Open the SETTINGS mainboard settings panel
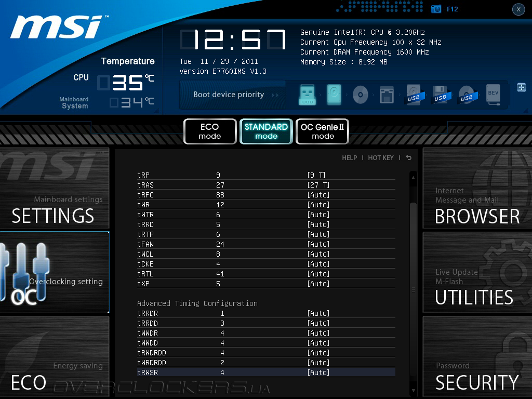The height and width of the screenshot is (399, 532). pyautogui.click(x=54, y=188)
